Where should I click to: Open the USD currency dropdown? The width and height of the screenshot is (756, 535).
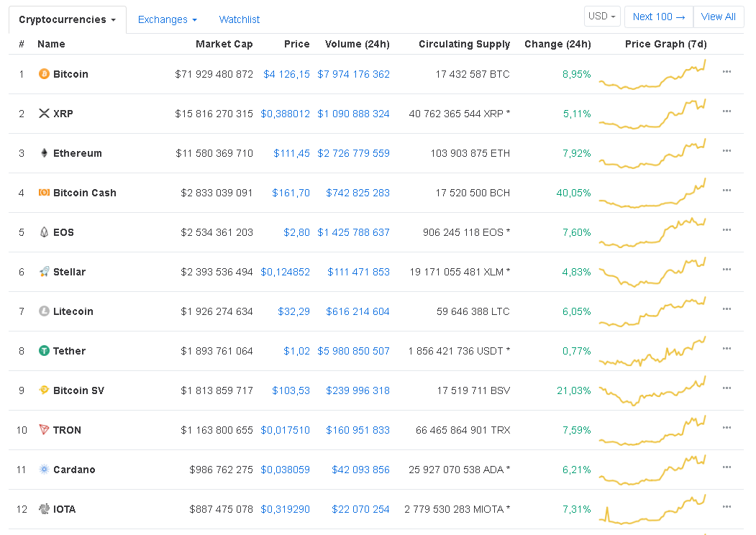[x=602, y=17]
